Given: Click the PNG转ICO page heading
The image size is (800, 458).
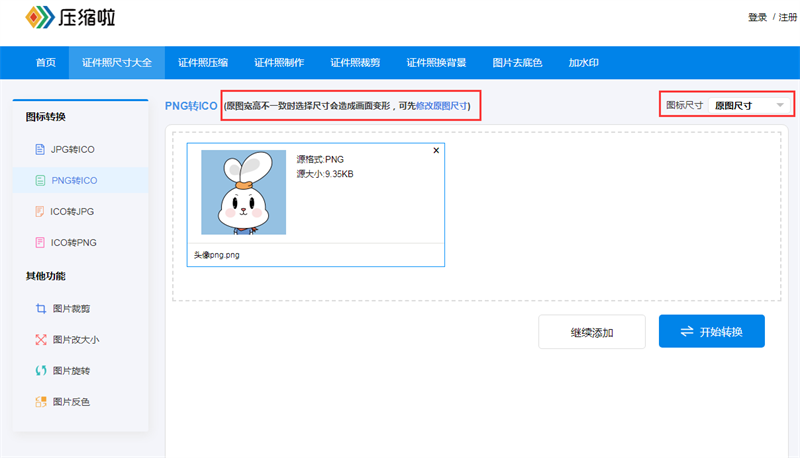Looking at the screenshot, I should pyautogui.click(x=191, y=106).
